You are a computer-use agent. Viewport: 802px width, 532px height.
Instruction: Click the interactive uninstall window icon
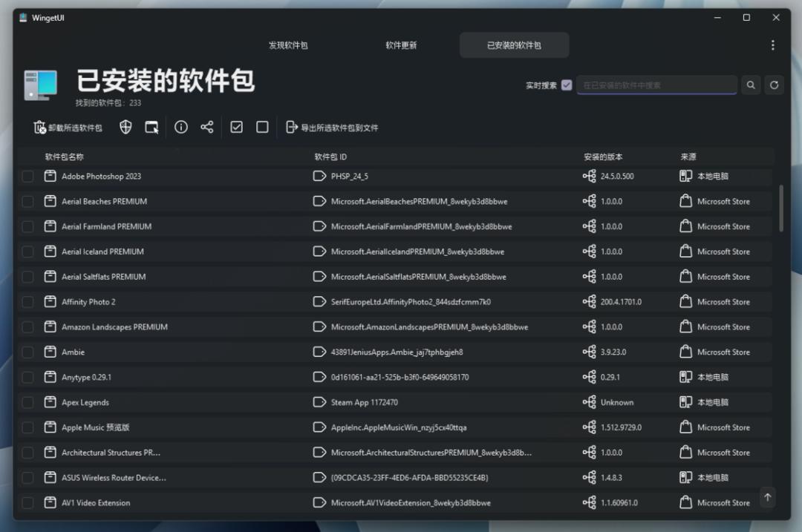(151, 128)
